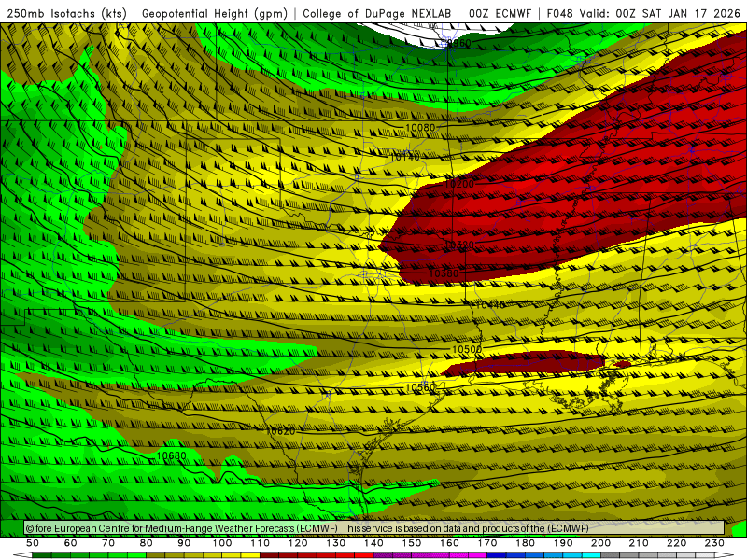Image resolution: width=747 pixels, height=560 pixels.
Task: Click the "Geopotential Height (gpm)" title text
Action: coord(215,13)
